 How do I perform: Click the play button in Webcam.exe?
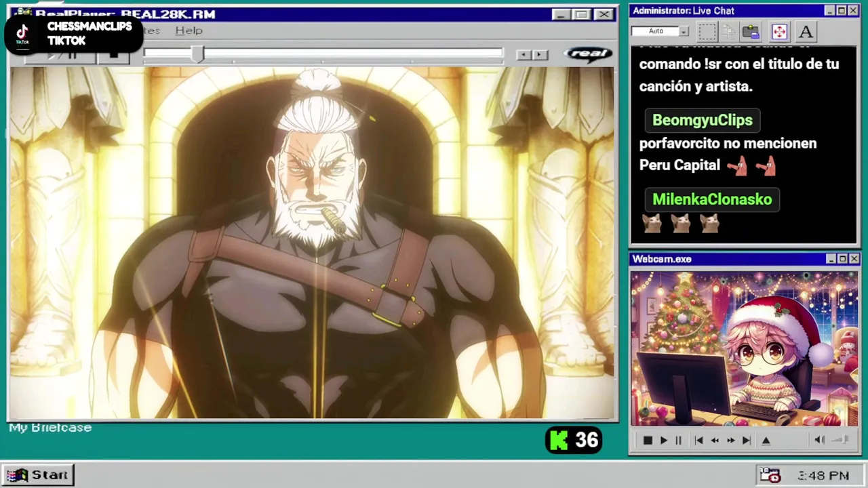(663, 441)
